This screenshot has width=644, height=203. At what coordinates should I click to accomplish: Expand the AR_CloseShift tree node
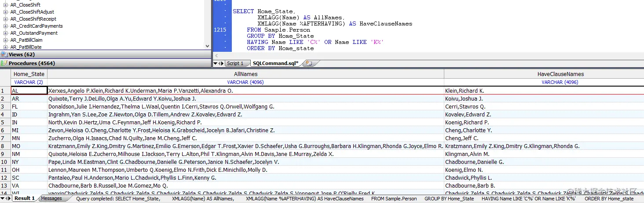(x=5, y=5)
